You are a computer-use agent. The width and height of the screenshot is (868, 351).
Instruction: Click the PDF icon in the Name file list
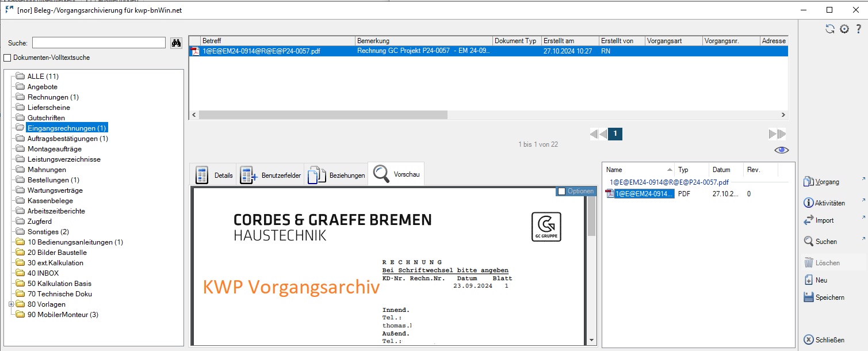pyautogui.click(x=610, y=194)
